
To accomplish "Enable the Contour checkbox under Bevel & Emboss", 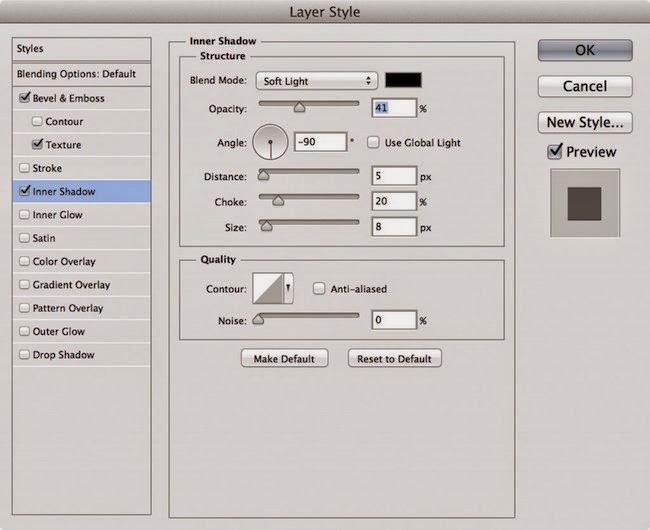I will 37,121.
